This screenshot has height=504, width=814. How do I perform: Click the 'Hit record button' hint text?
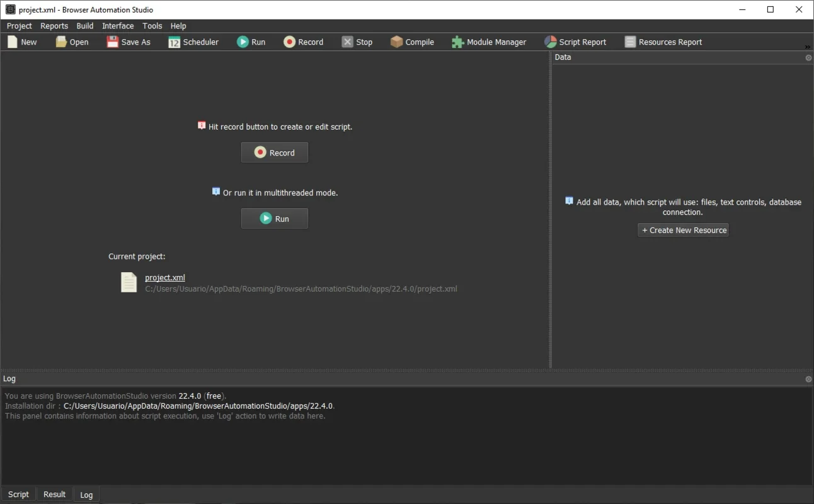pyautogui.click(x=280, y=127)
